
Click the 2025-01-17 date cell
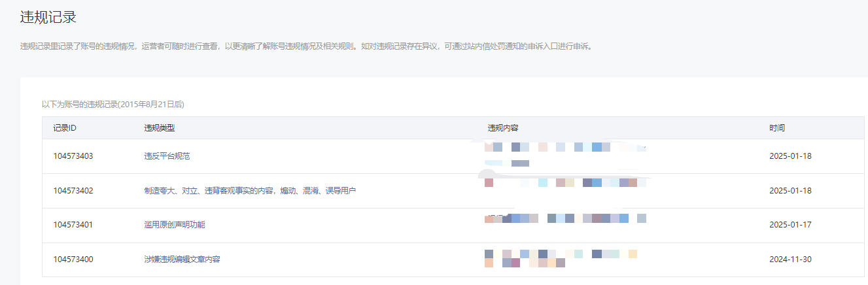(790, 225)
